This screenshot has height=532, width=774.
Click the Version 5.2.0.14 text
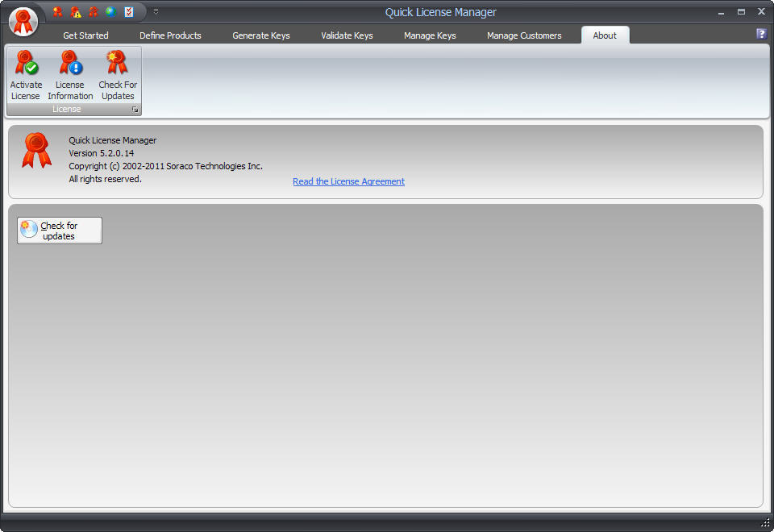pyautogui.click(x=102, y=153)
